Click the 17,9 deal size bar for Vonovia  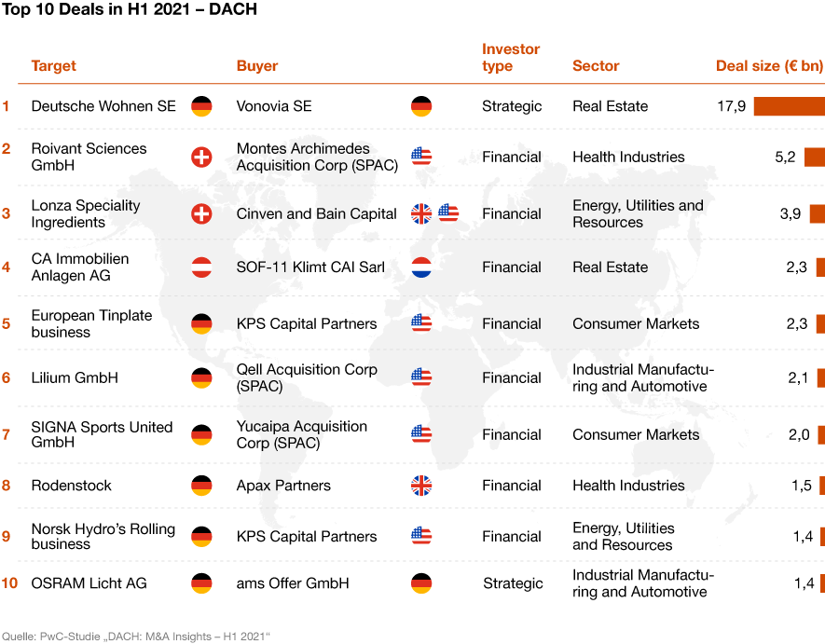coord(790,106)
